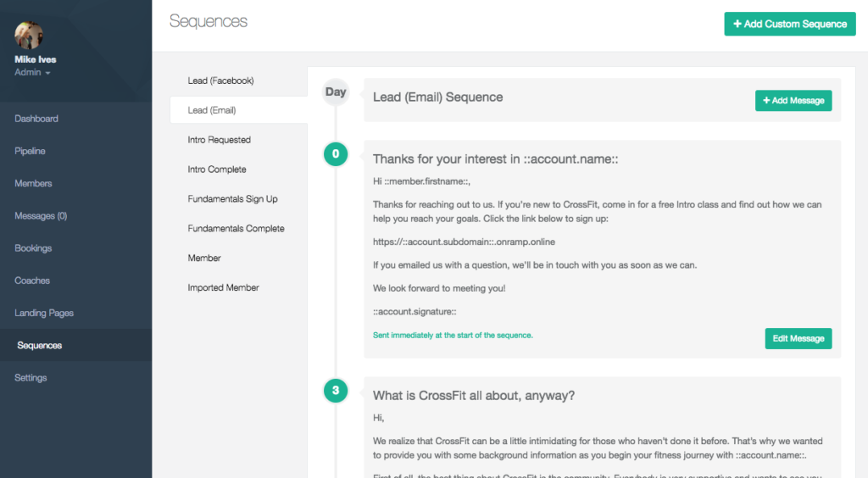The height and width of the screenshot is (478, 868).
Task: Select Member sequence
Action: pos(203,258)
